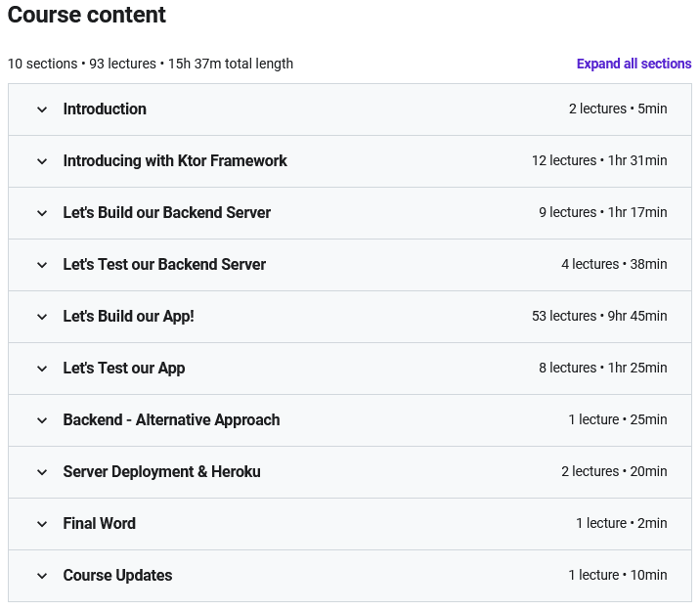Click the Server Deployment & Heroku title
The width and height of the screenshot is (700, 611).
click(x=162, y=472)
